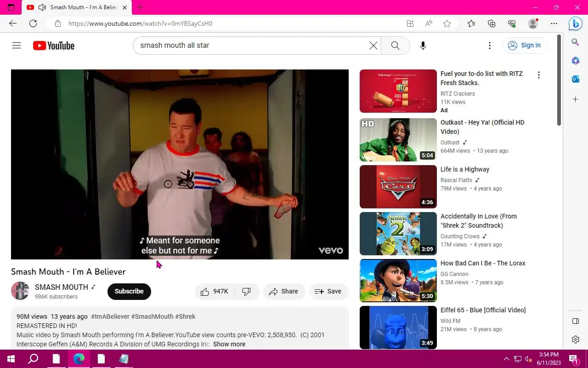Open the #SmashMouth hashtag
This screenshot has width=588, height=368.
pyautogui.click(x=152, y=316)
